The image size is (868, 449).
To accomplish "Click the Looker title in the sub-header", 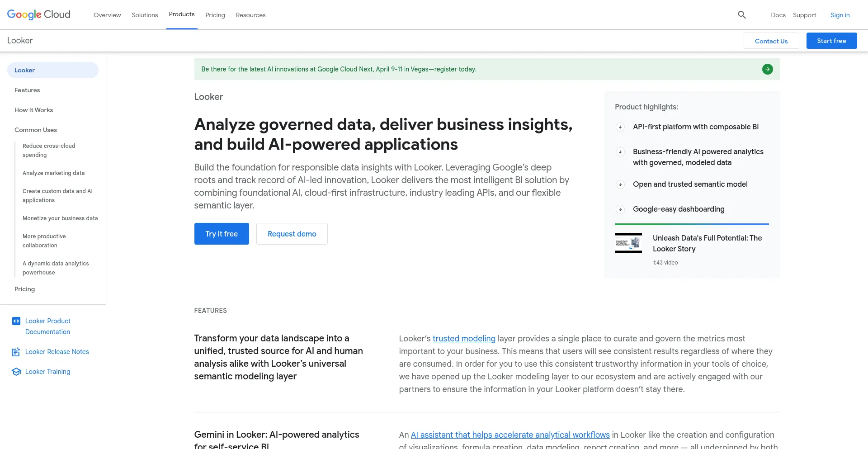I will 20,40.
